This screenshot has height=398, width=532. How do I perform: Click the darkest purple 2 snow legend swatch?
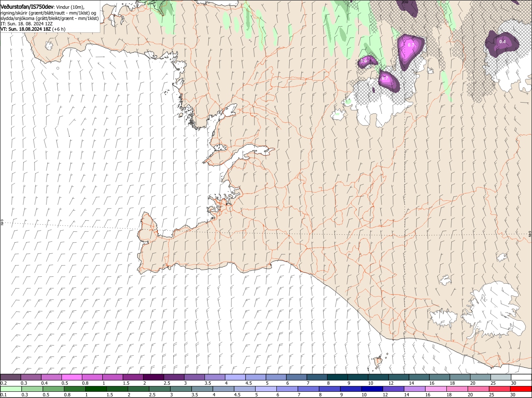153,377
